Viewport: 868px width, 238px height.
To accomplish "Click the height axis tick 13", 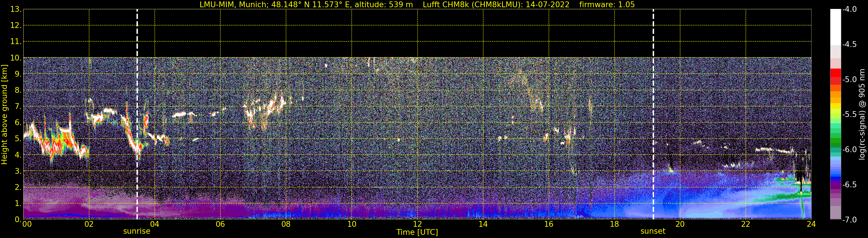I will (x=15, y=10).
